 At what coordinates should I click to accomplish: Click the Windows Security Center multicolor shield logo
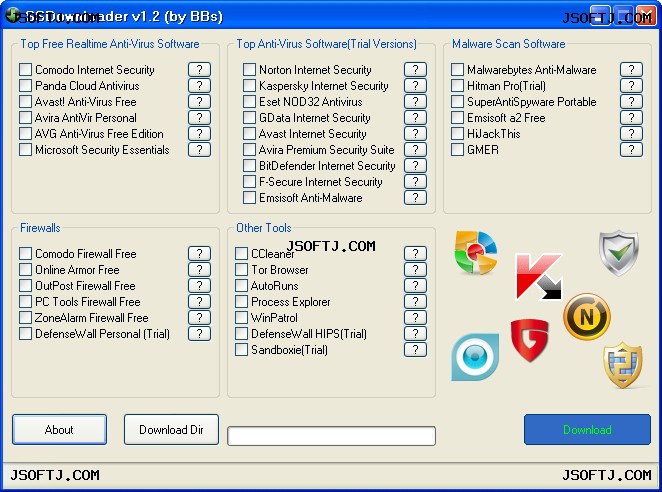tap(476, 253)
